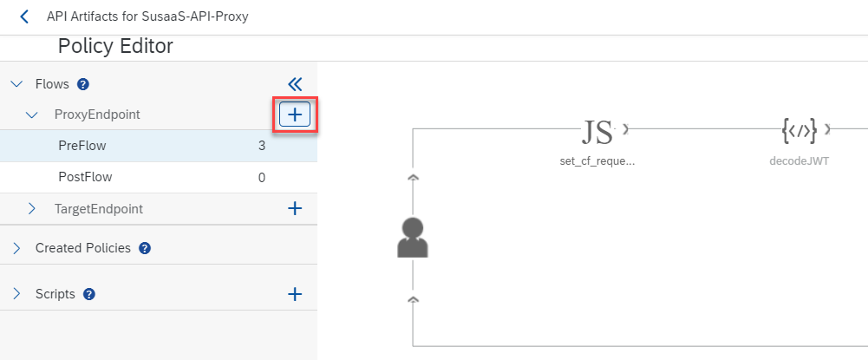Open help icon next to Flows

(83, 84)
